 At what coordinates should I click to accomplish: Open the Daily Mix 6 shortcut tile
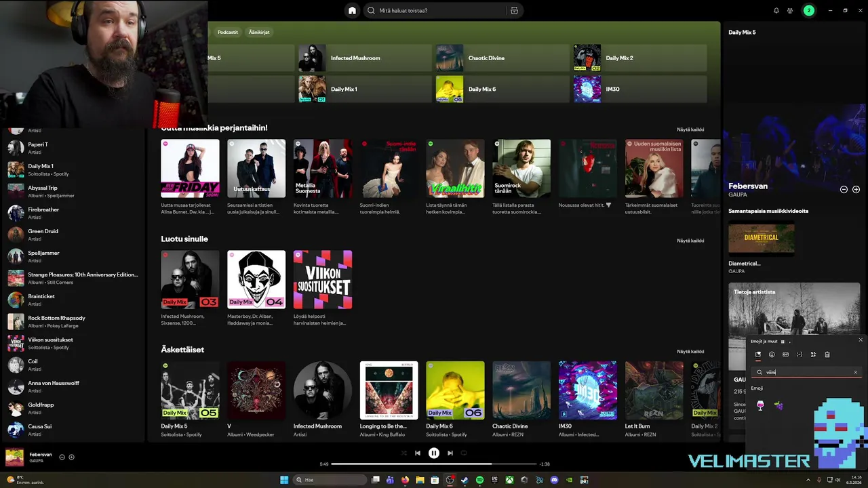pos(501,89)
